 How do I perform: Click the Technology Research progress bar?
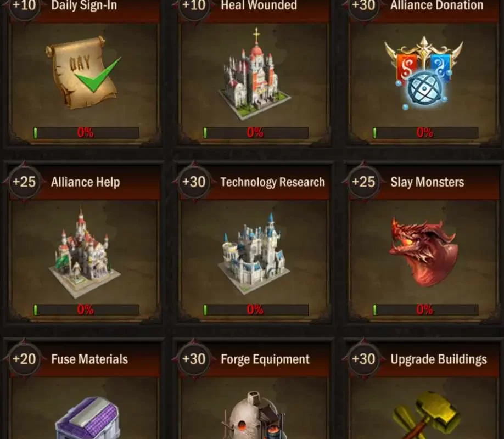tap(256, 309)
